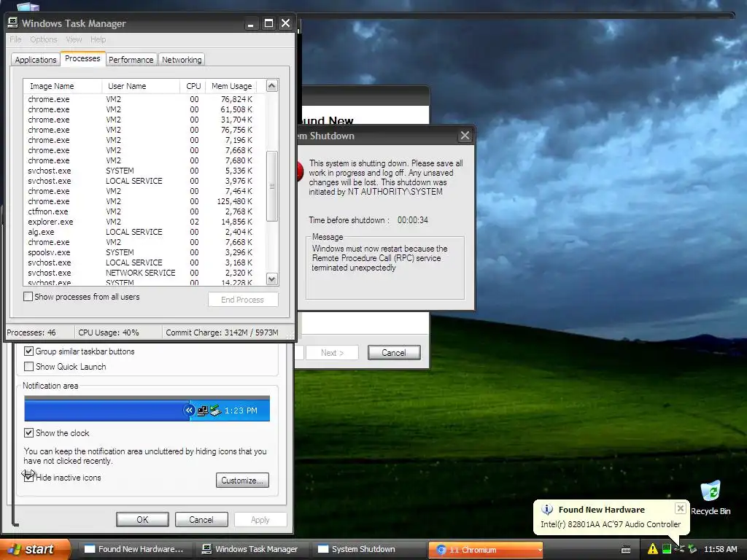
Task: Click the Start button
Action: 35,549
